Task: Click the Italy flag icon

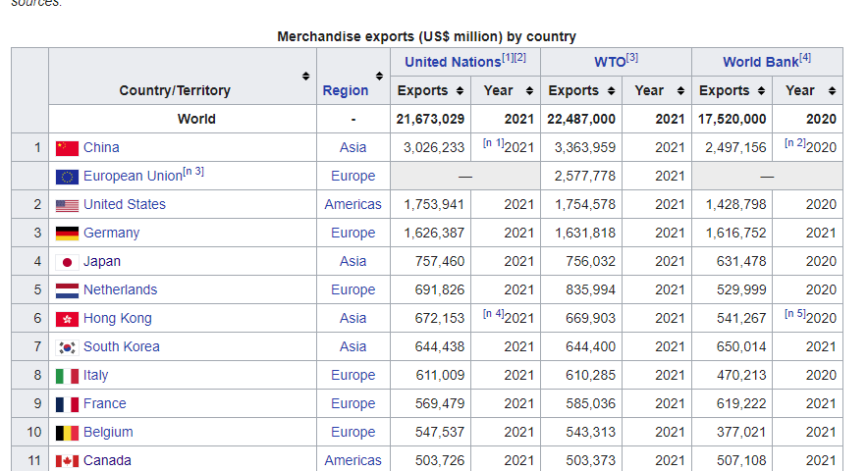Action: pyautogui.click(x=67, y=376)
